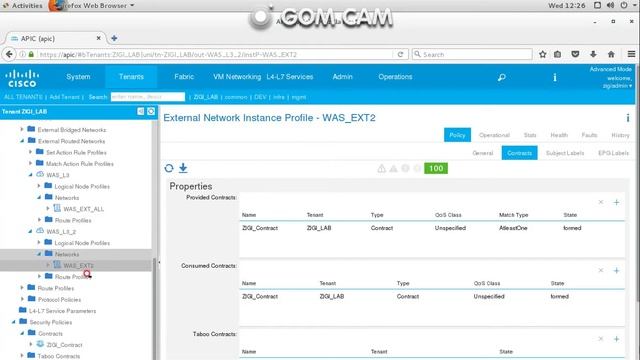Switch to the Operational tab
The image size is (640, 360).
click(x=494, y=135)
